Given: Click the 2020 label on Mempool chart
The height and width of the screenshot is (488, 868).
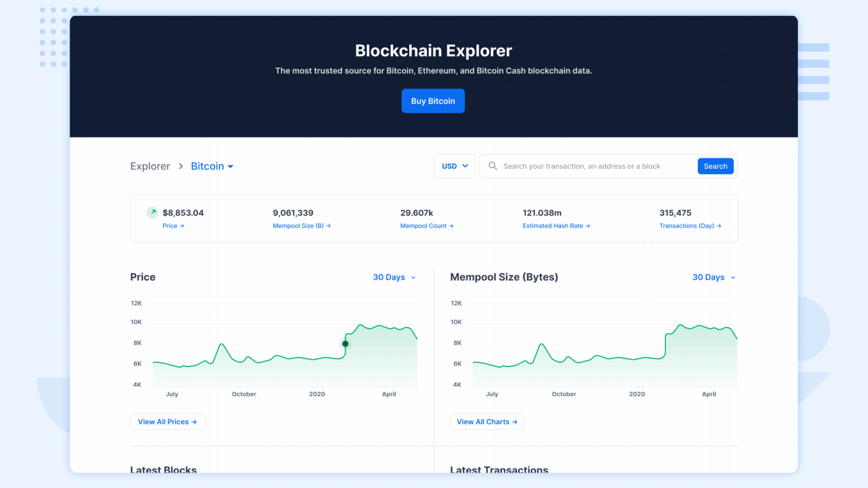Looking at the screenshot, I should click(637, 394).
